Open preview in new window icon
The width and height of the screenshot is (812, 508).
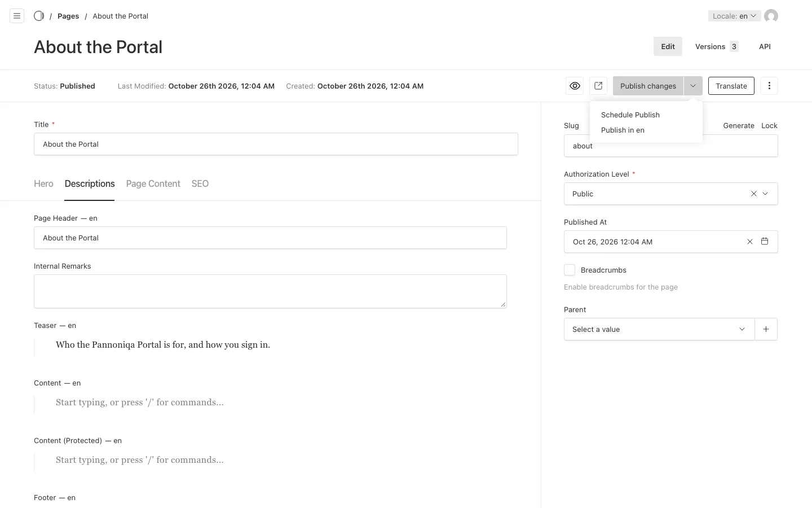click(x=598, y=86)
